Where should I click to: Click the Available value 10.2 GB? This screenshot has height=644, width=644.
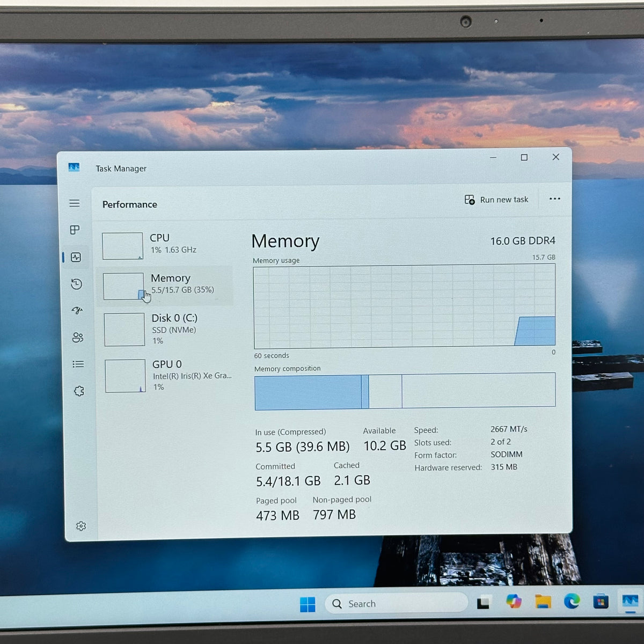click(385, 446)
